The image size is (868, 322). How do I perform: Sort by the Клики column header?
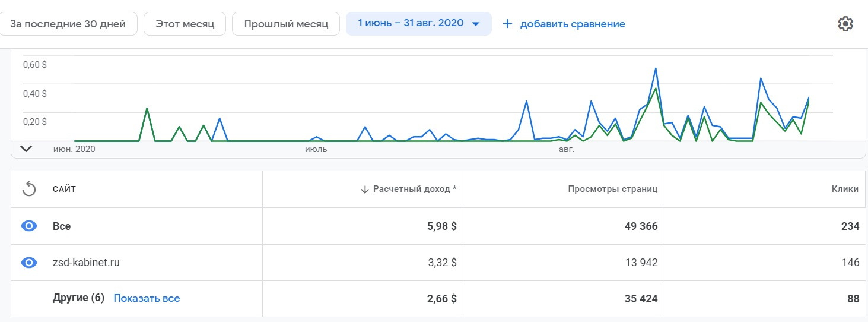coord(845,190)
